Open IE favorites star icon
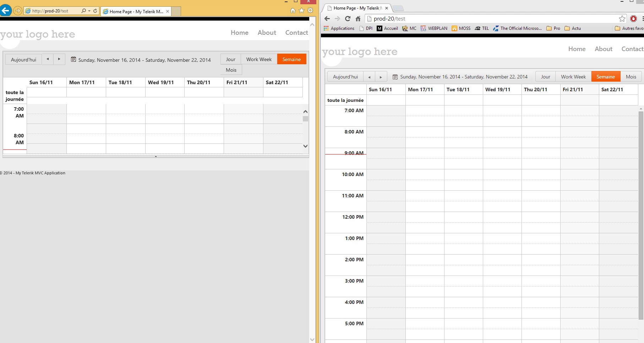Viewport: 644px width, 343px height. point(301,11)
